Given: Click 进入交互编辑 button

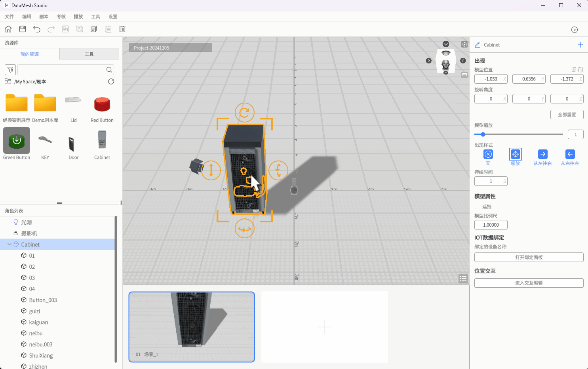Looking at the screenshot, I should pos(529,283).
